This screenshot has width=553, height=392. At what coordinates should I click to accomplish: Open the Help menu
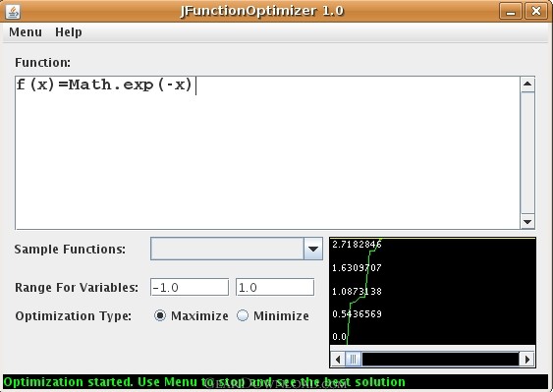point(69,32)
